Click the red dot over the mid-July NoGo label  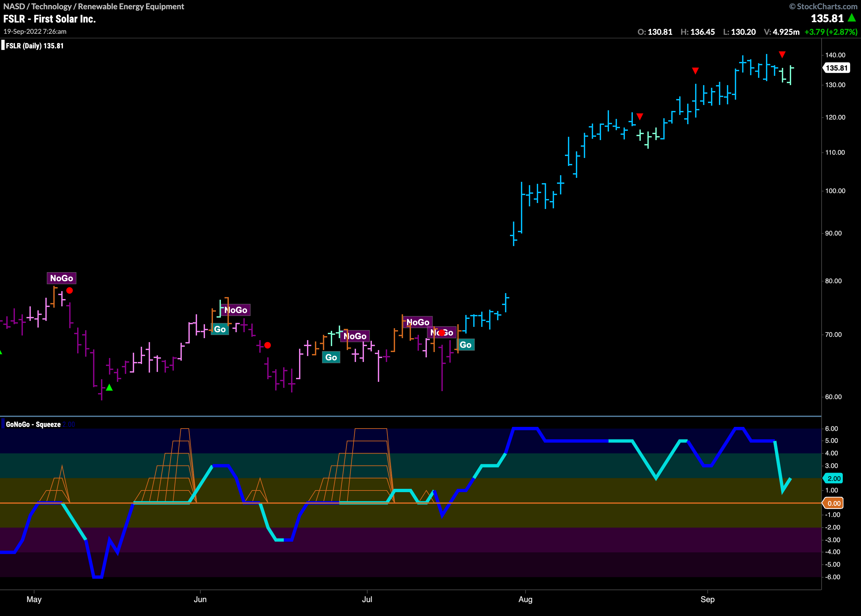coord(441,333)
